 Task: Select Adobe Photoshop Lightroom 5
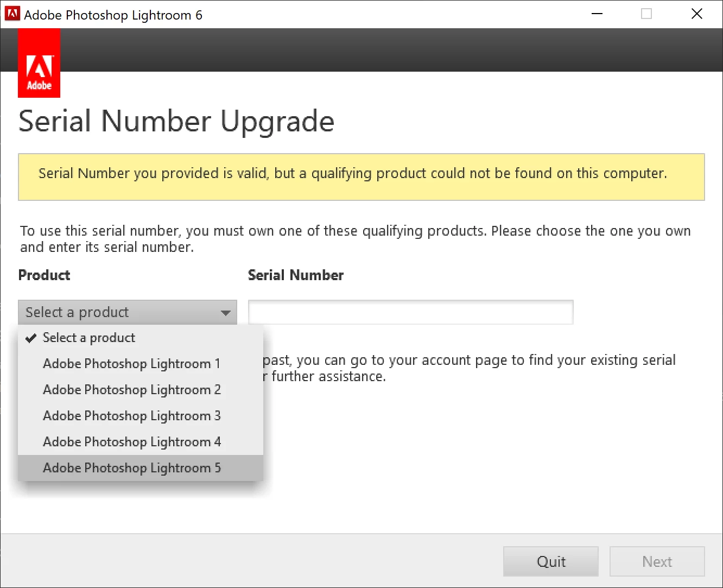tap(141, 468)
